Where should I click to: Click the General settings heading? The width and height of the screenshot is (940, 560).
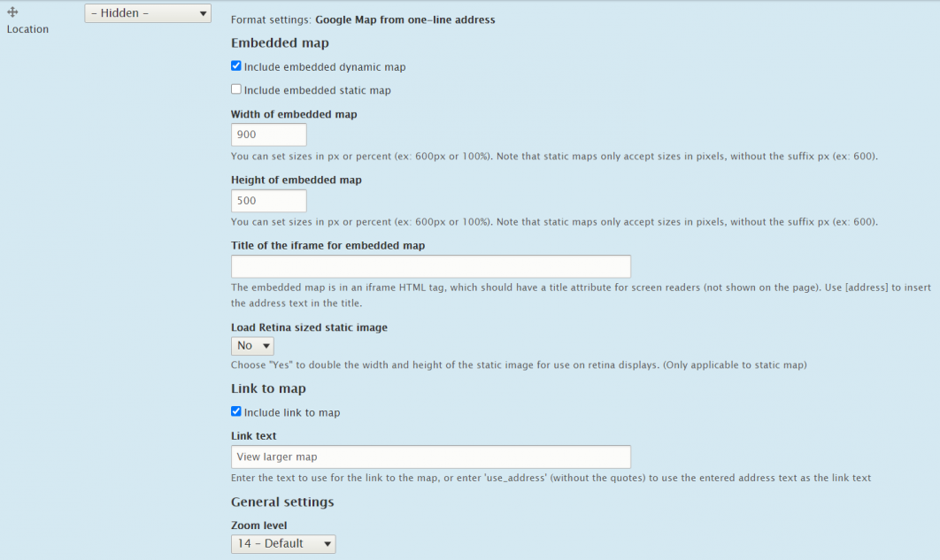281,502
